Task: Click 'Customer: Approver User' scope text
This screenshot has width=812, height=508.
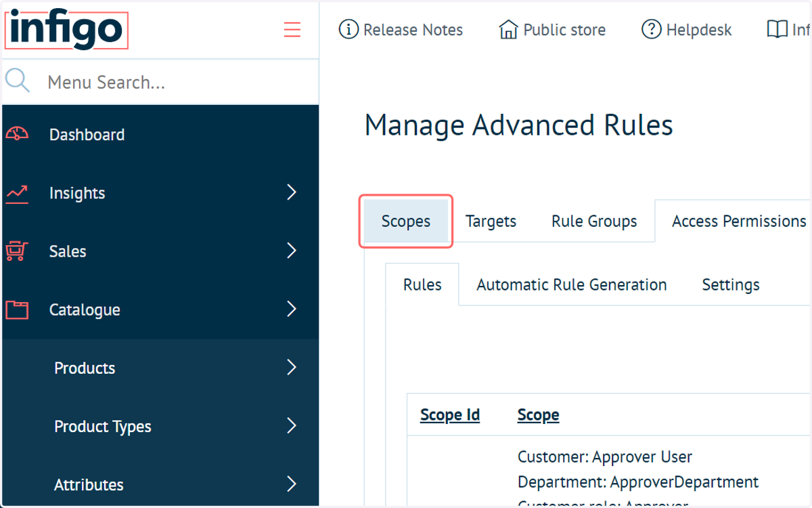Action: coord(605,457)
